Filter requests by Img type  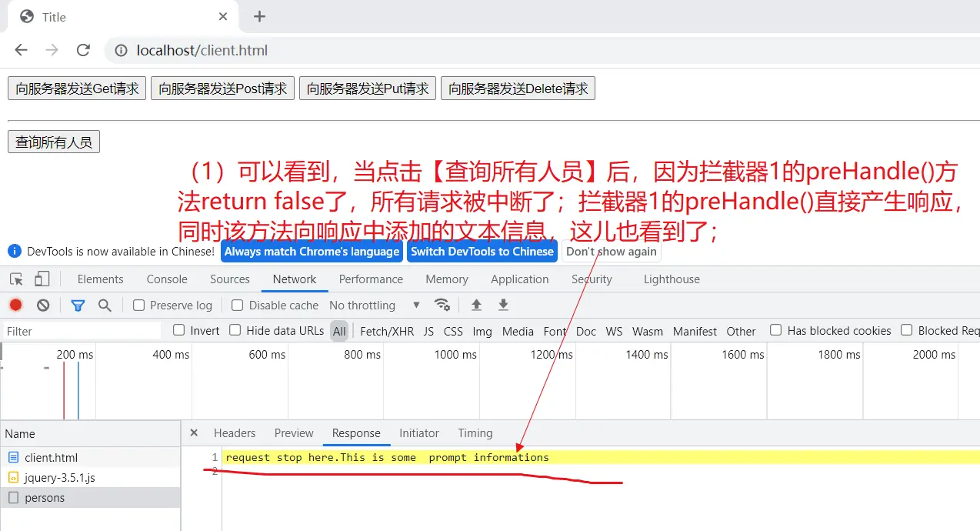click(x=482, y=331)
